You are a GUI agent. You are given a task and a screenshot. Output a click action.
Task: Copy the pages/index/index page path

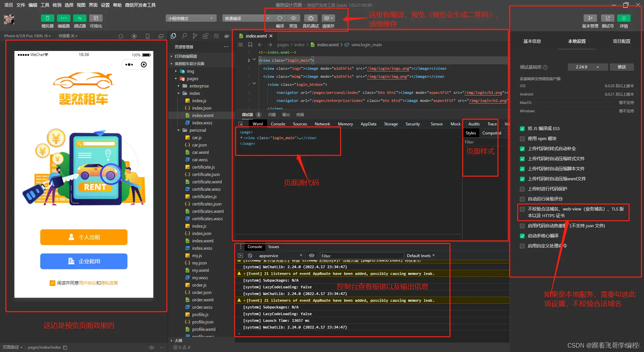[65, 347]
